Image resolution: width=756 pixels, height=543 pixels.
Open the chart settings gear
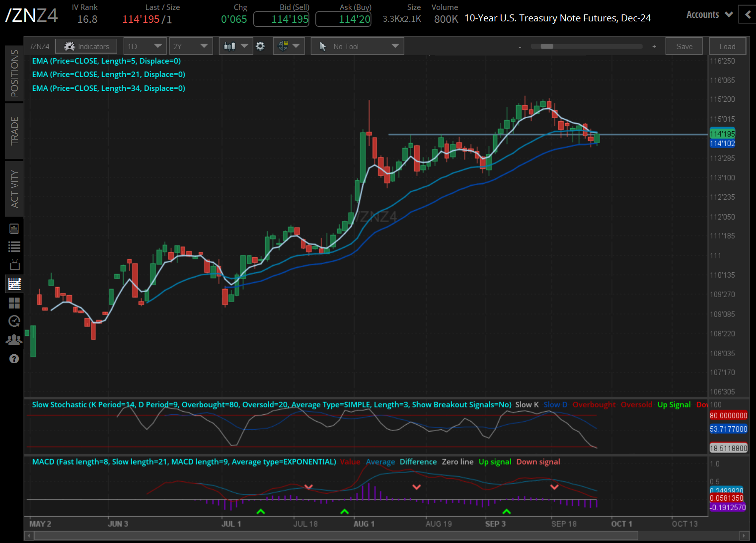(260, 46)
